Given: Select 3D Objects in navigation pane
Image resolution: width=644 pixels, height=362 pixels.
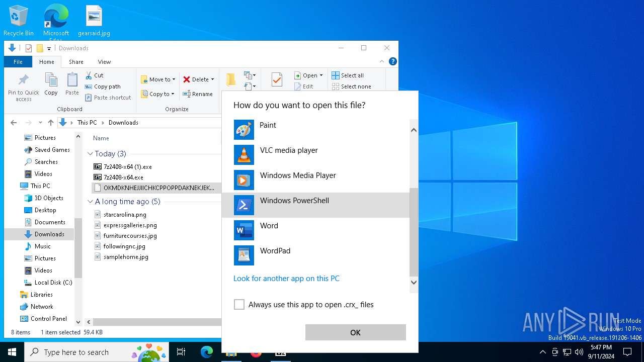Looking at the screenshot, I should coord(49,198).
